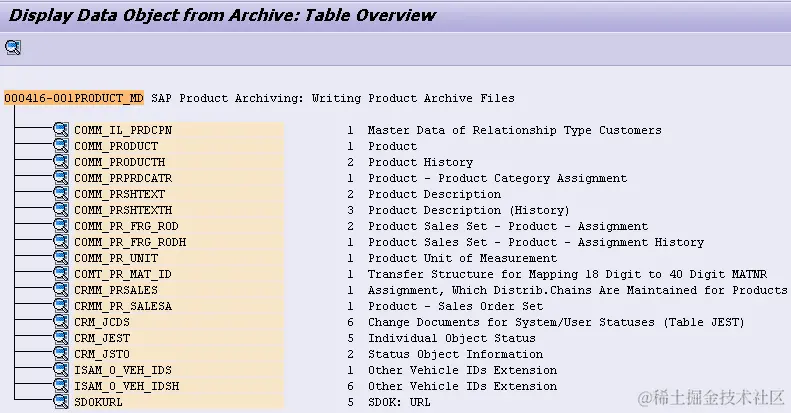
Task: Open detail icon for CRMM_PRSALES
Action: click(61, 289)
